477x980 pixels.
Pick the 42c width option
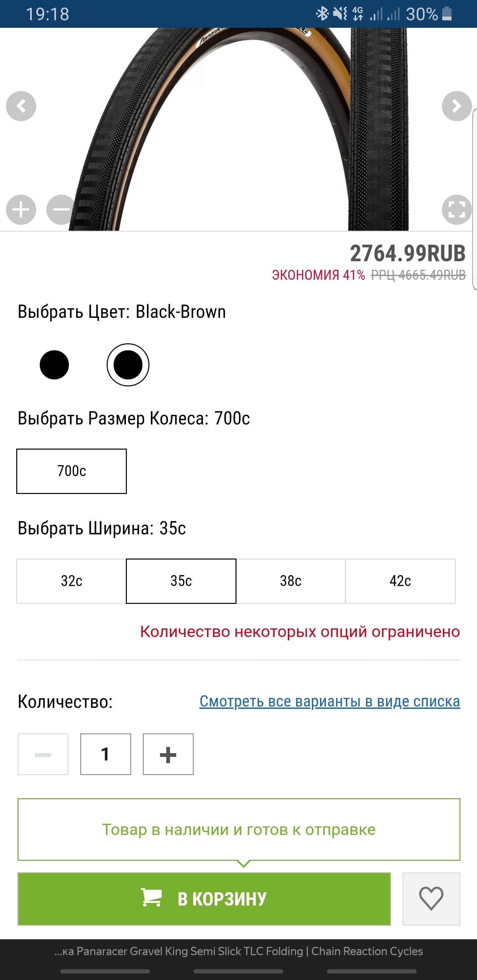coord(400,581)
